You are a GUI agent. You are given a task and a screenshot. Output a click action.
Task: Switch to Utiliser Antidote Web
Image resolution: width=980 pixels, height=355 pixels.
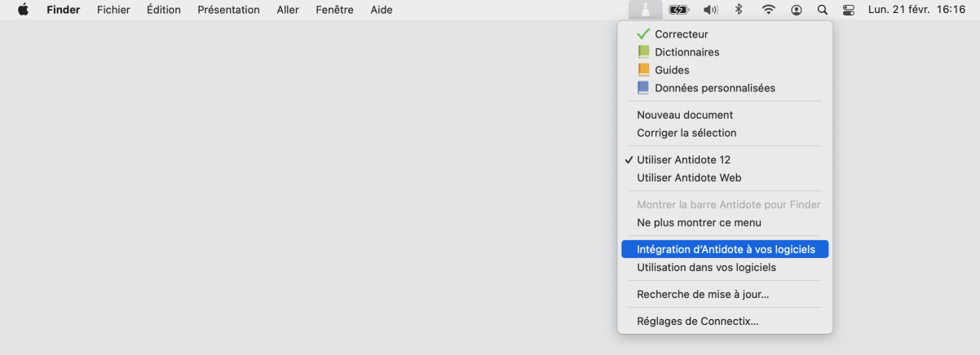[x=689, y=177]
